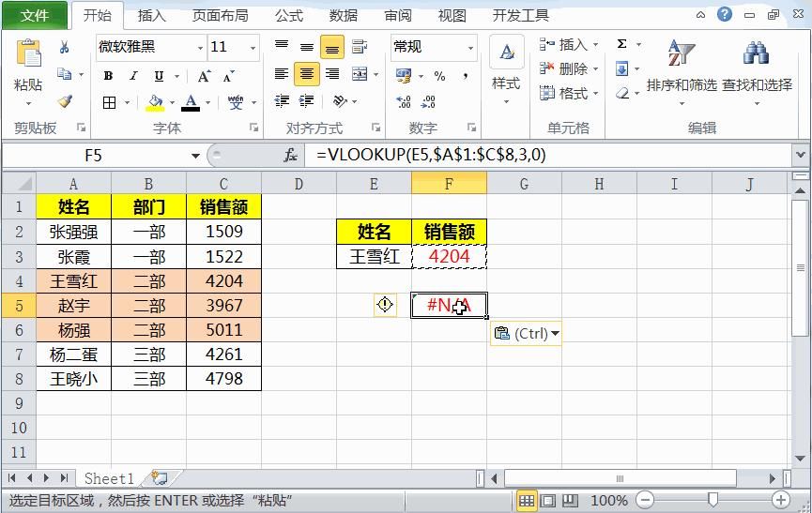This screenshot has height=513, width=812.
Task: Open number format dropdown 常规
Action: coord(470,48)
